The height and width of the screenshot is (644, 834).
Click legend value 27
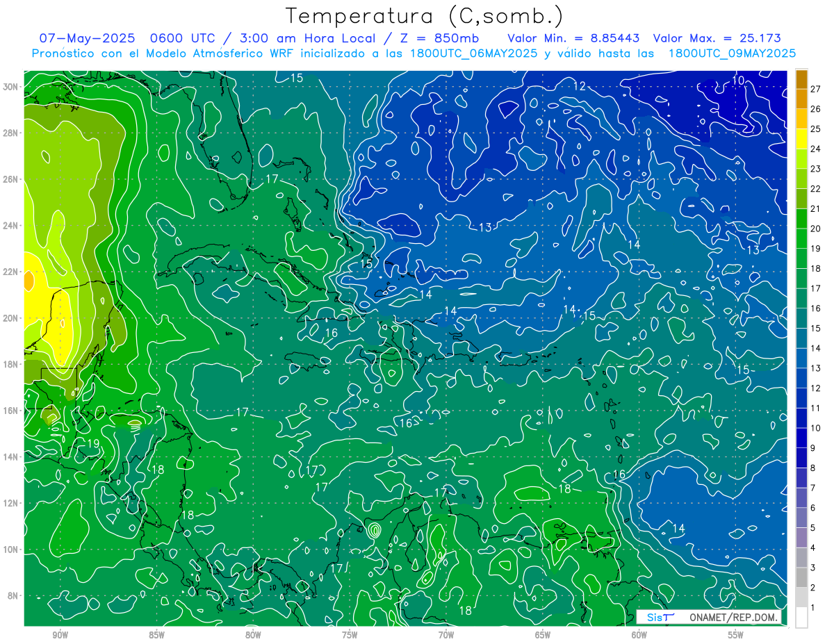815,89
